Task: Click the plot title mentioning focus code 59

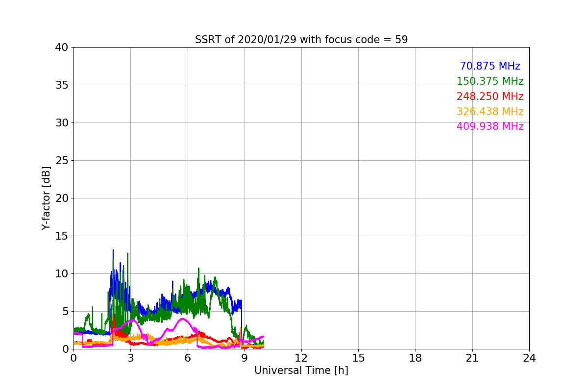Action: coord(301,40)
